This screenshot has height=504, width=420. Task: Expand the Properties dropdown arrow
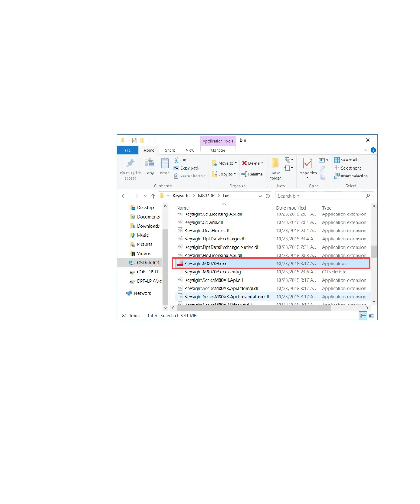pyautogui.click(x=308, y=178)
